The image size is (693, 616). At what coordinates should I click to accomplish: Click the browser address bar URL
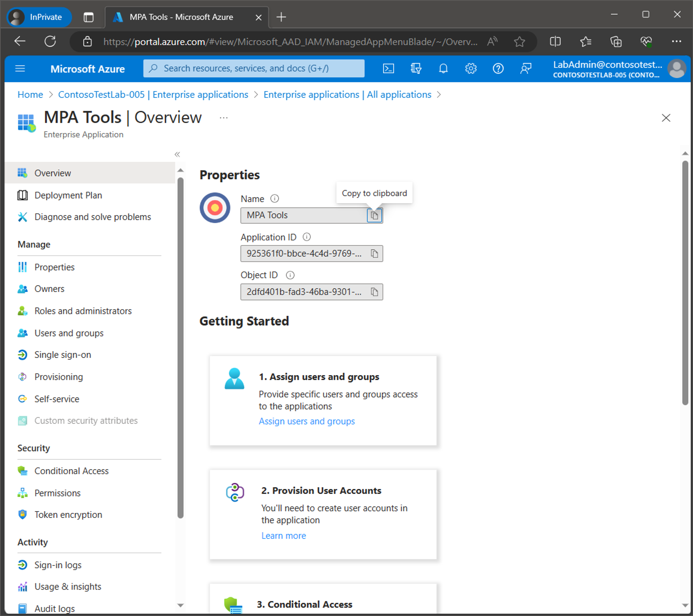tap(290, 42)
